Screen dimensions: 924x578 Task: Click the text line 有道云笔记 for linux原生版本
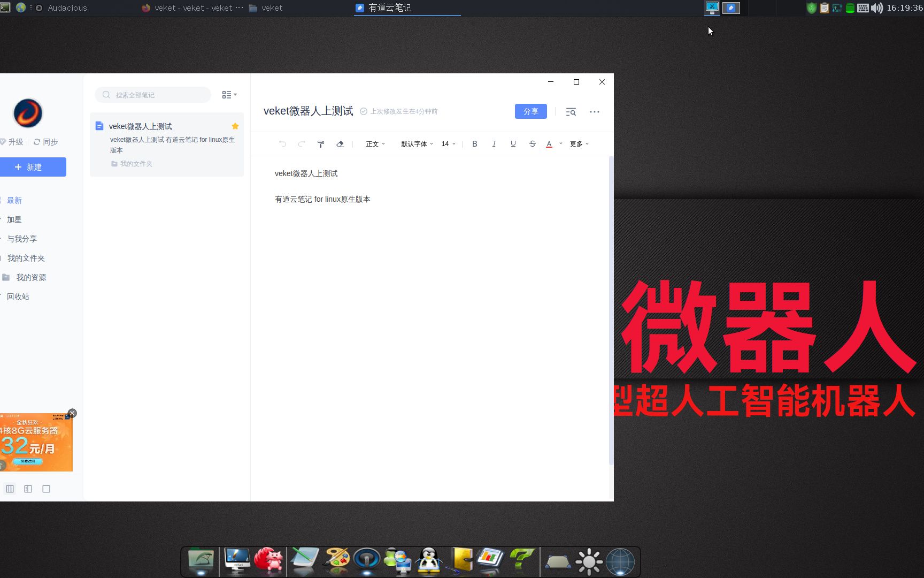pos(322,199)
